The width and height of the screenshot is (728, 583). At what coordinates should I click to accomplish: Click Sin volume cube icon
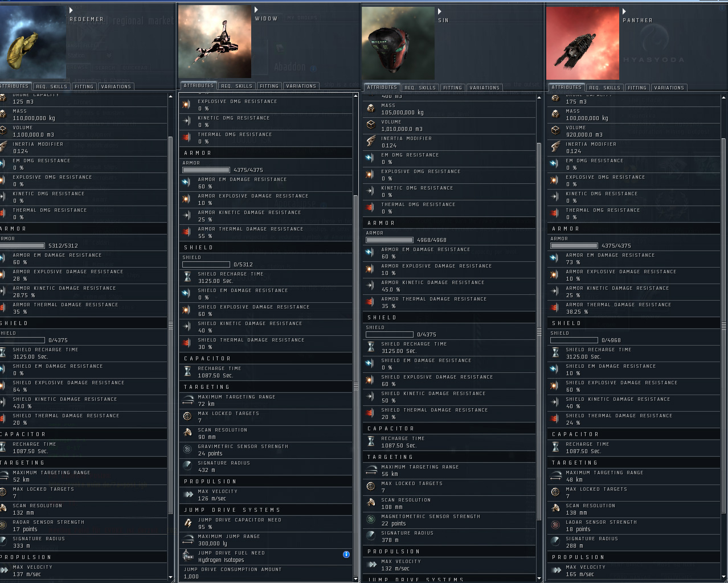tap(371, 125)
